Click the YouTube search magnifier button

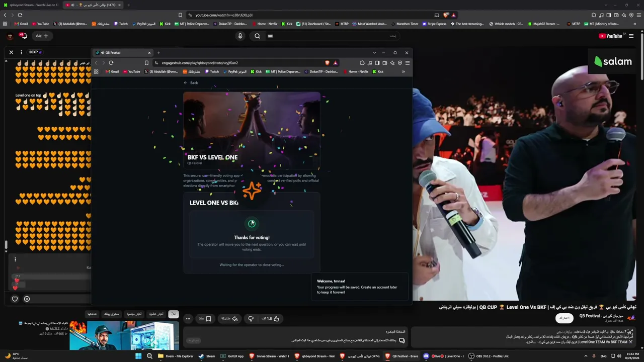point(257,36)
